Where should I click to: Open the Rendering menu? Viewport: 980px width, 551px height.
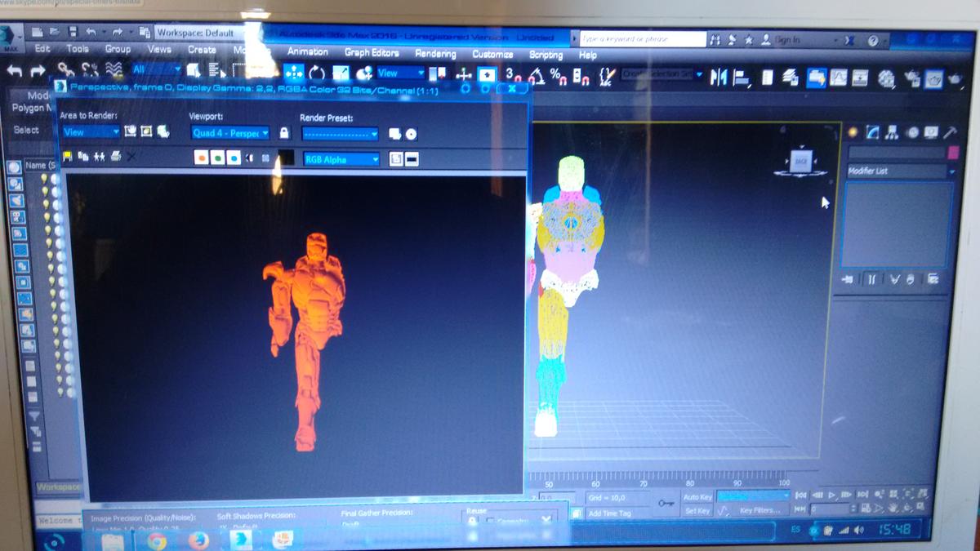(434, 54)
